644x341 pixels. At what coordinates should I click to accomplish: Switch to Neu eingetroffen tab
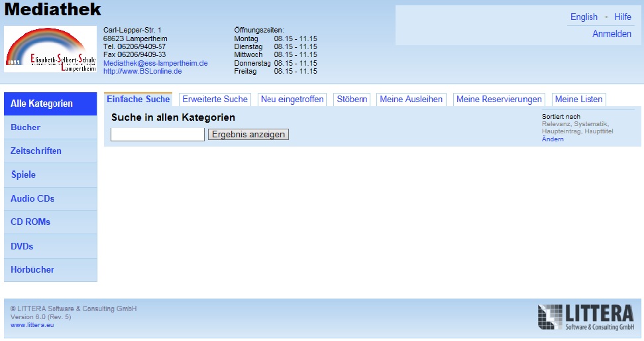292,100
